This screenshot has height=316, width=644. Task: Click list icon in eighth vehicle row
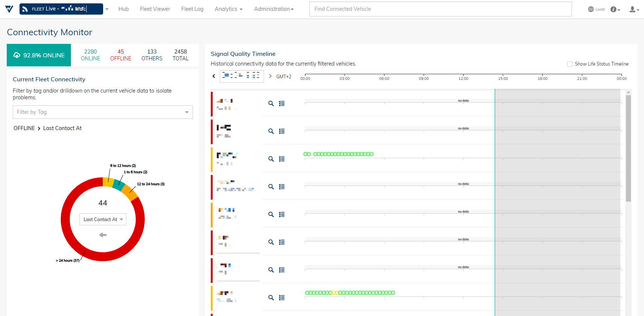(282, 298)
